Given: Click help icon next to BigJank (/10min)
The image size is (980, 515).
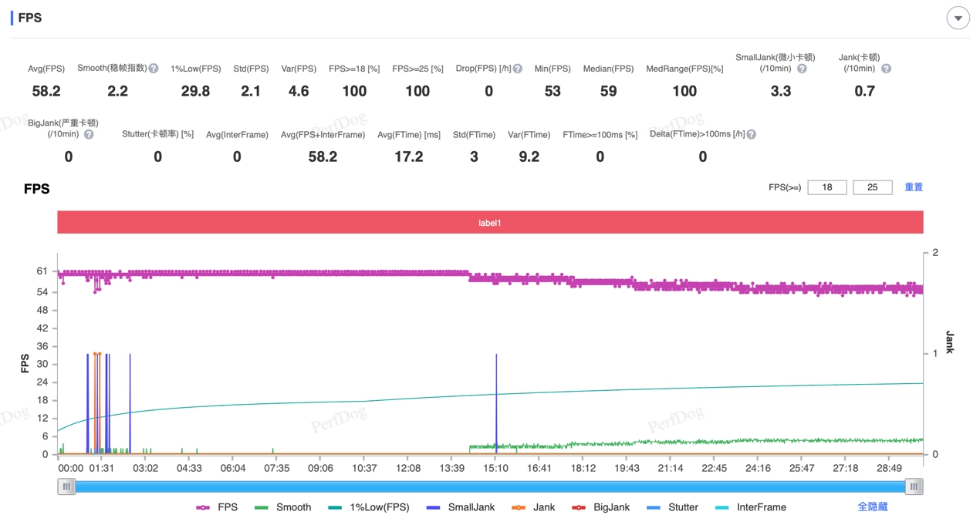Looking at the screenshot, I should point(89,134).
